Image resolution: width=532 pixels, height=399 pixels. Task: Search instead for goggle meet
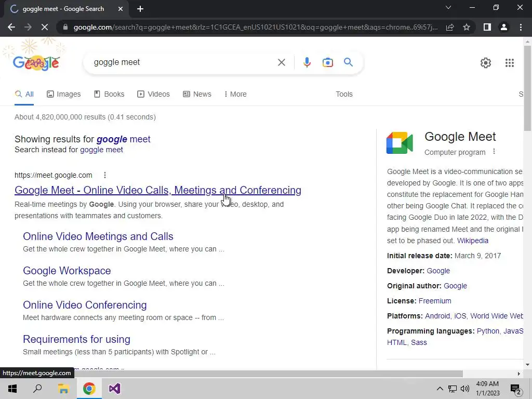point(101,150)
